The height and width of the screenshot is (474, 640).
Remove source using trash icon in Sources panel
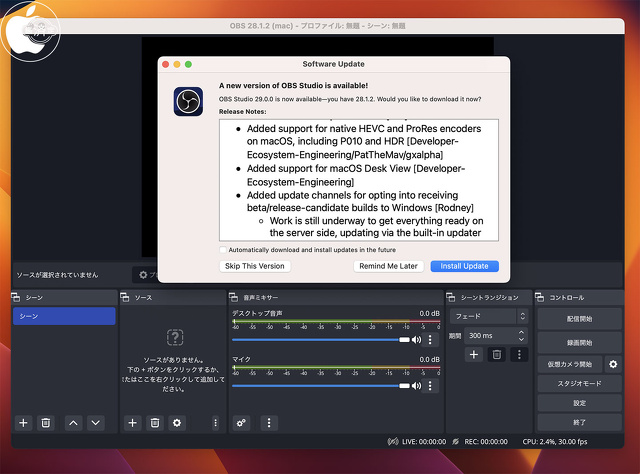[x=155, y=423]
